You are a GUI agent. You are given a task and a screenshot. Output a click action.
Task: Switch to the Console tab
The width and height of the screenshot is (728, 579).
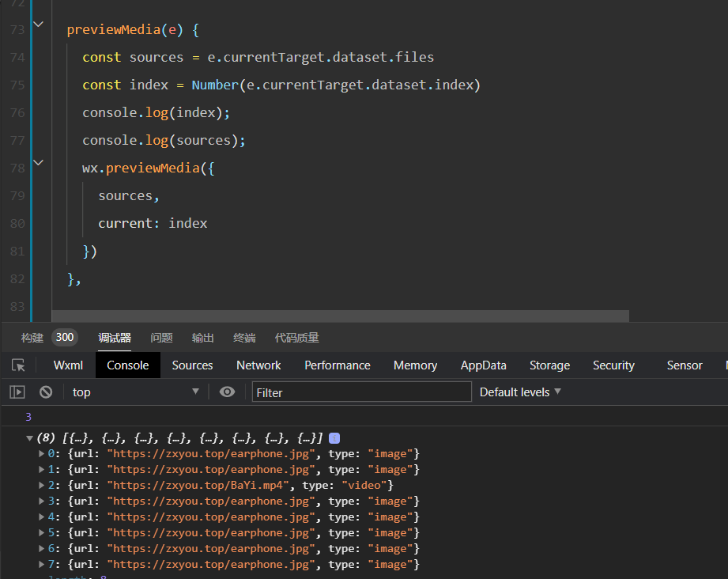[128, 365]
